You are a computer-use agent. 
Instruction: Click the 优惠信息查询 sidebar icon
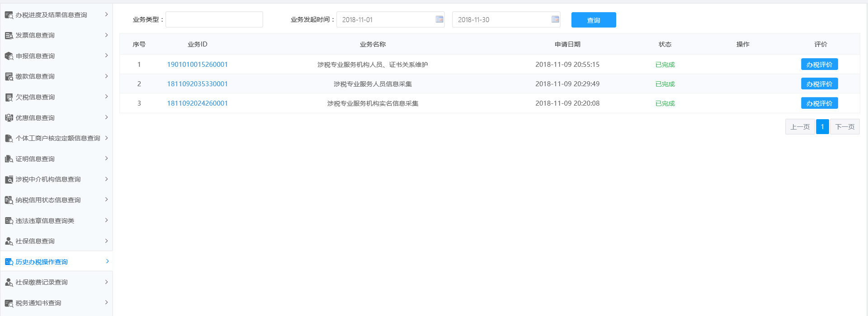(x=9, y=118)
